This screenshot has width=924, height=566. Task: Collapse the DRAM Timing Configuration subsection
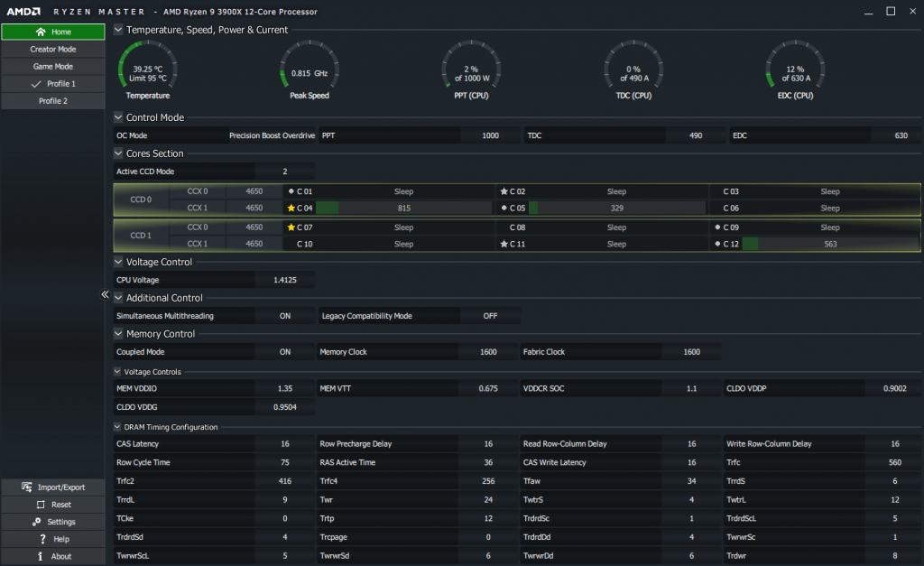coord(117,427)
